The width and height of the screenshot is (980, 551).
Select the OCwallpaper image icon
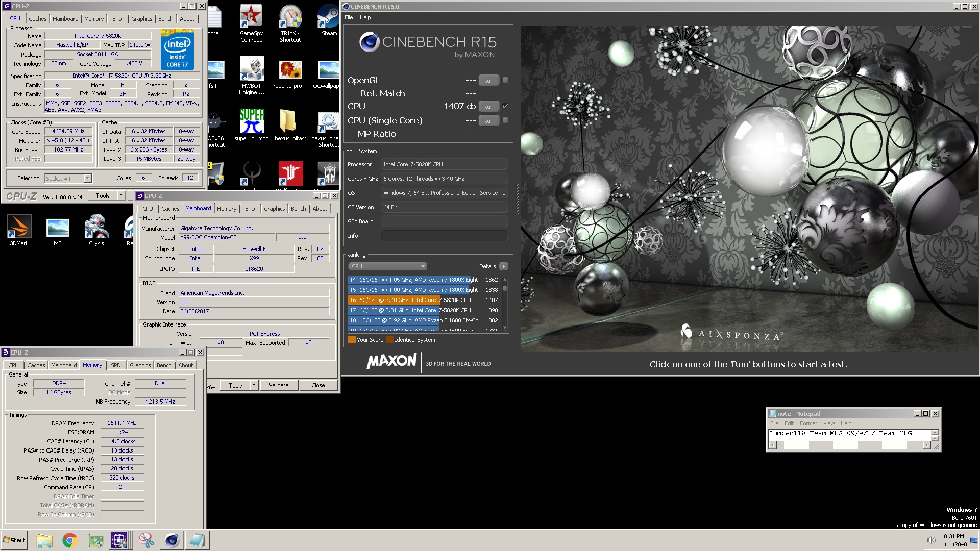point(328,74)
